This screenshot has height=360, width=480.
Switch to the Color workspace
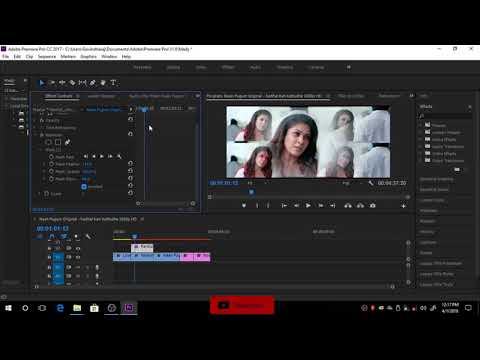[201, 67]
